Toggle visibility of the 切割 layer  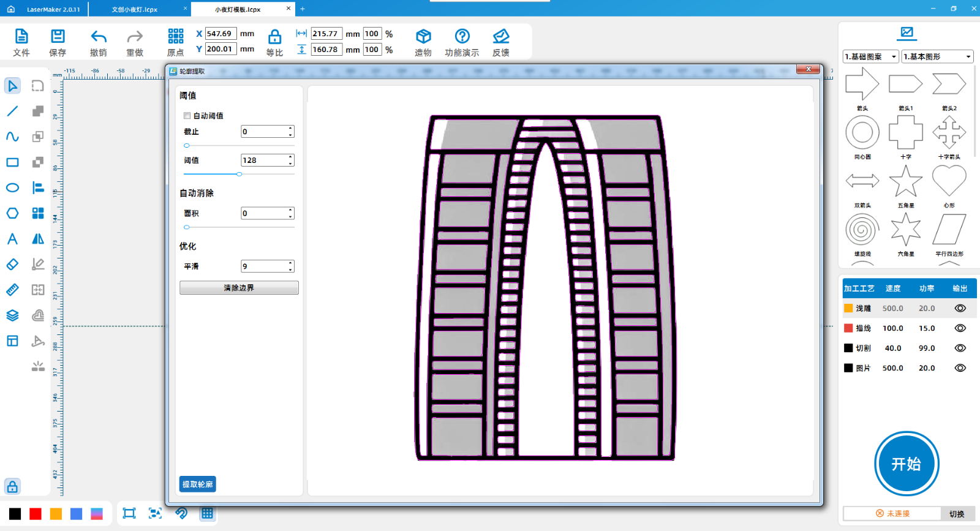(x=960, y=348)
